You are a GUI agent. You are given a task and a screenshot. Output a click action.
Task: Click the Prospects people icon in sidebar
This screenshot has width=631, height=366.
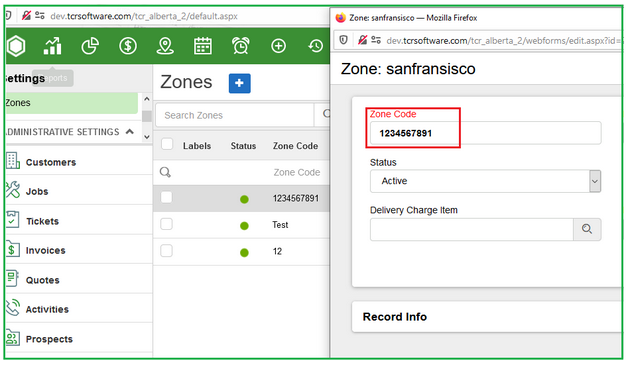12,338
